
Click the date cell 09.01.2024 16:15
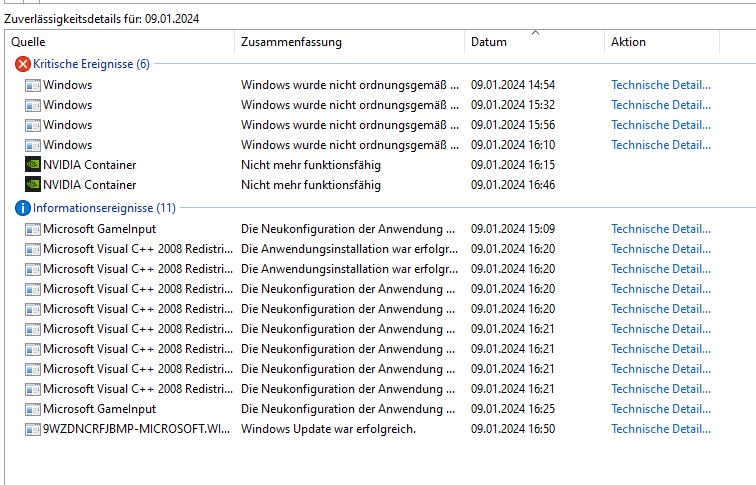click(x=513, y=165)
